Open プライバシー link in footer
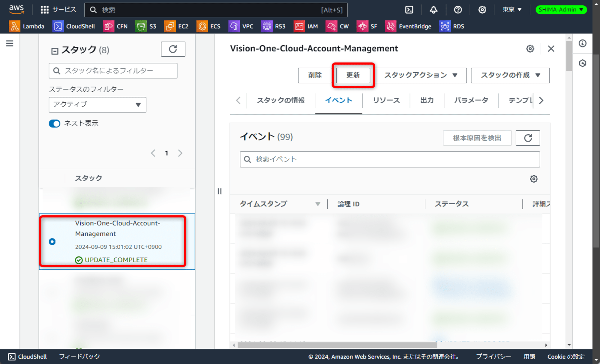The height and width of the screenshot is (364, 600). coord(493,357)
